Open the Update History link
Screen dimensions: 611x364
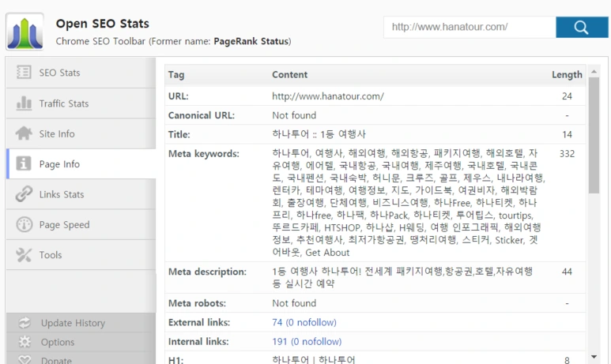point(73,323)
